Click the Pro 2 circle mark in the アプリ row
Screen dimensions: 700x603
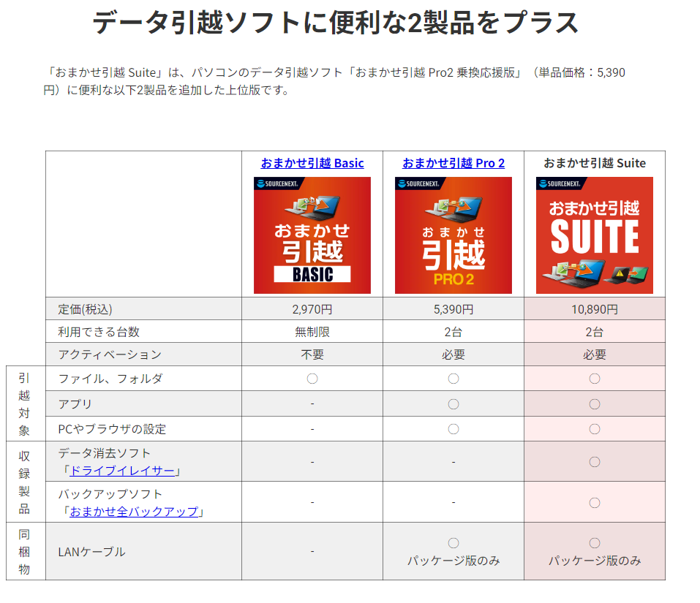coord(454,404)
